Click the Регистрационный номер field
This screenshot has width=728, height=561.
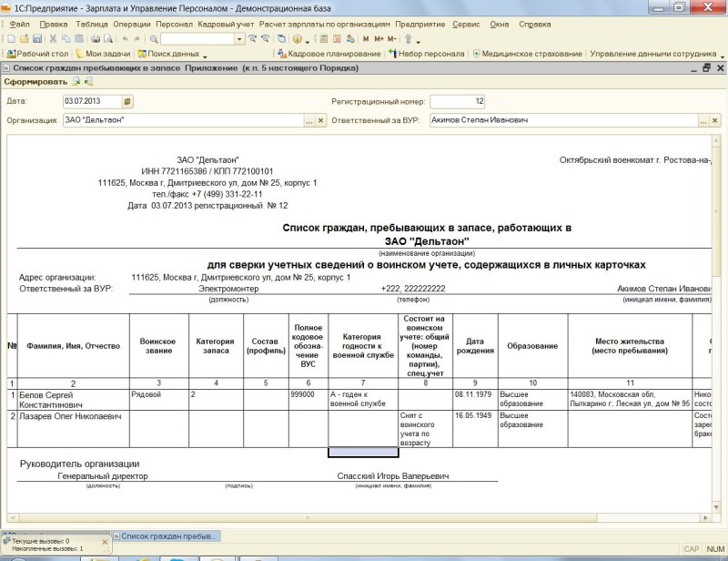point(458,101)
